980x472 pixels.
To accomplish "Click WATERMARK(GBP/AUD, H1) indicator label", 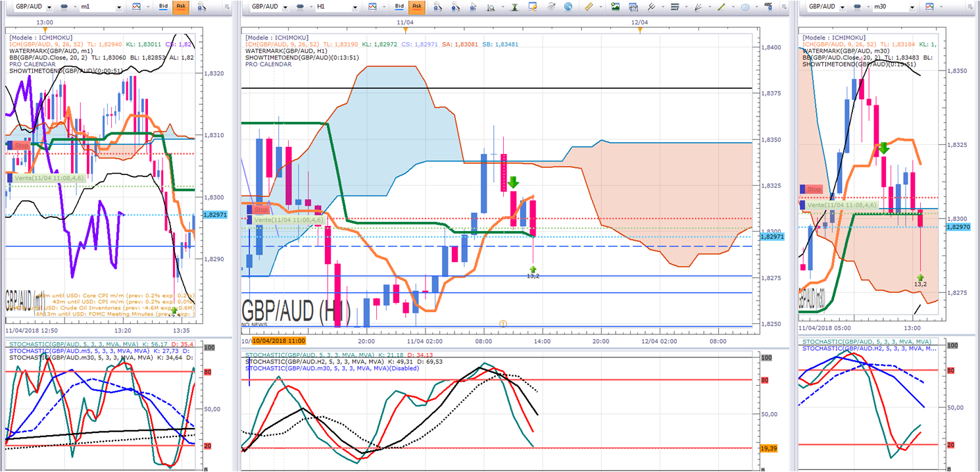I will click(x=285, y=51).
